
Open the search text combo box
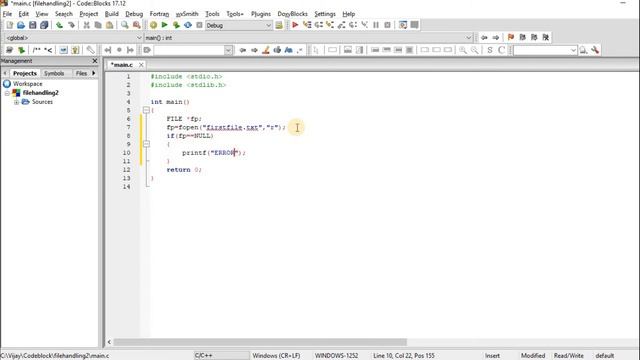pyautogui.click(x=193, y=50)
